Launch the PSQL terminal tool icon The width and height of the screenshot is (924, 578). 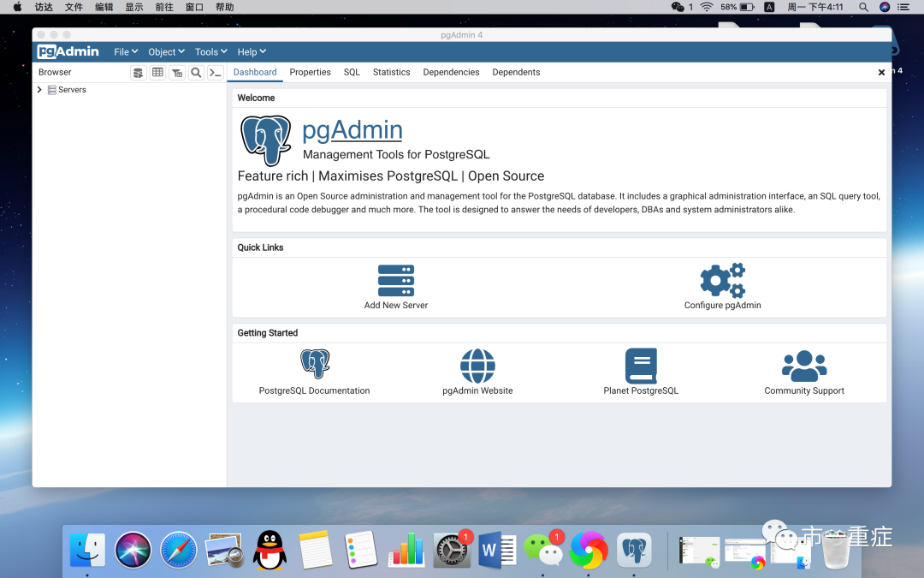pos(216,73)
